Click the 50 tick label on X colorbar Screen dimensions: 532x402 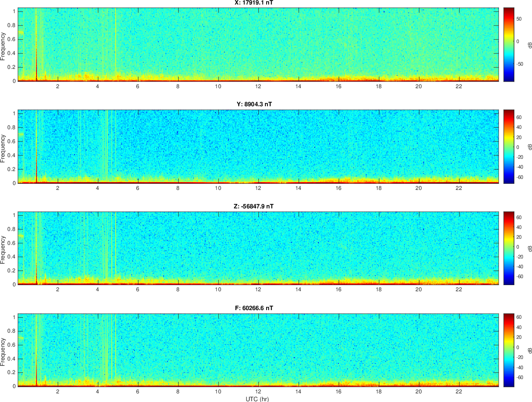tap(519, 19)
